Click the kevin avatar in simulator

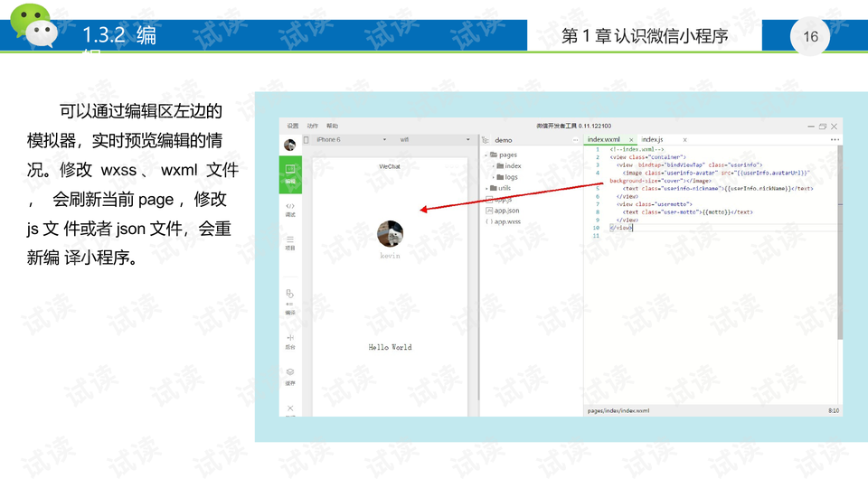pyautogui.click(x=391, y=233)
